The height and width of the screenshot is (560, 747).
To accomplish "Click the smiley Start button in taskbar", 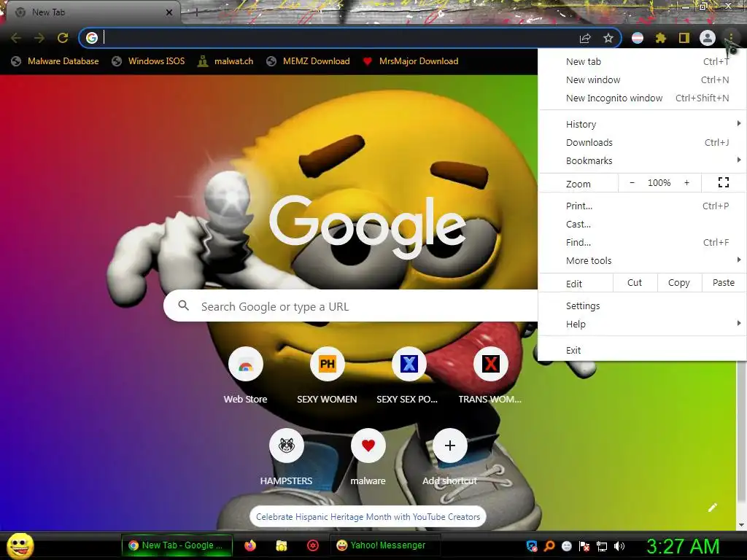I will coord(20,545).
